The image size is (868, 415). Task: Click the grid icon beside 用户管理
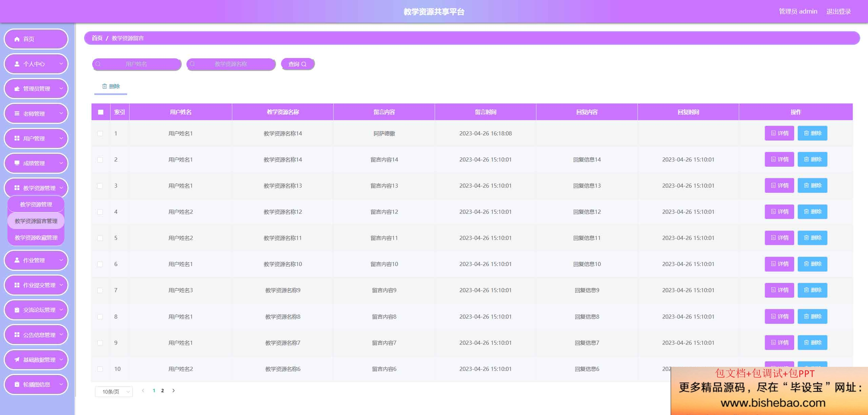click(17, 138)
